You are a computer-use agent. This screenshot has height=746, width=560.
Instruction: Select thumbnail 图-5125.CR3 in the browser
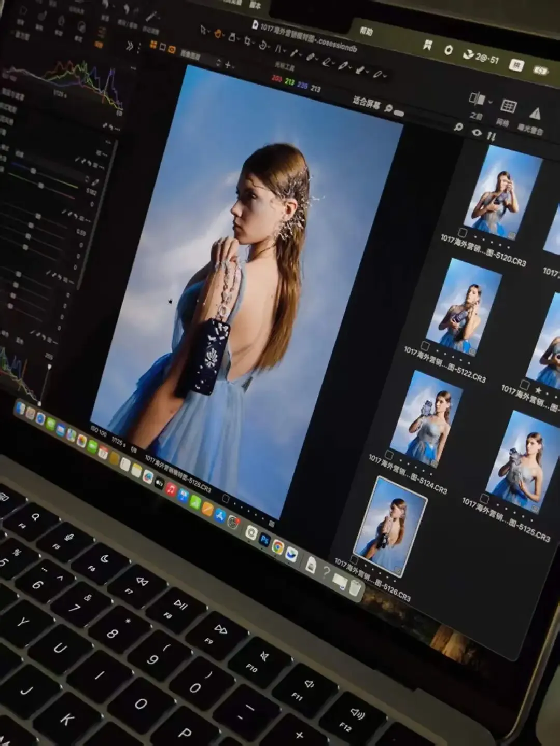pyautogui.click(x=523, y=461)
